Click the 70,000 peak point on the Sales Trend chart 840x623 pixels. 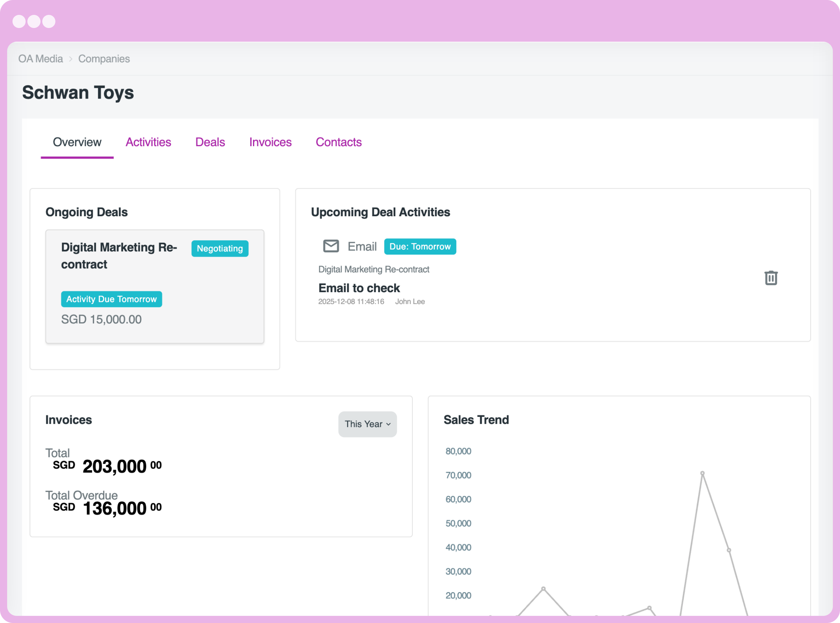click(702, 473)
